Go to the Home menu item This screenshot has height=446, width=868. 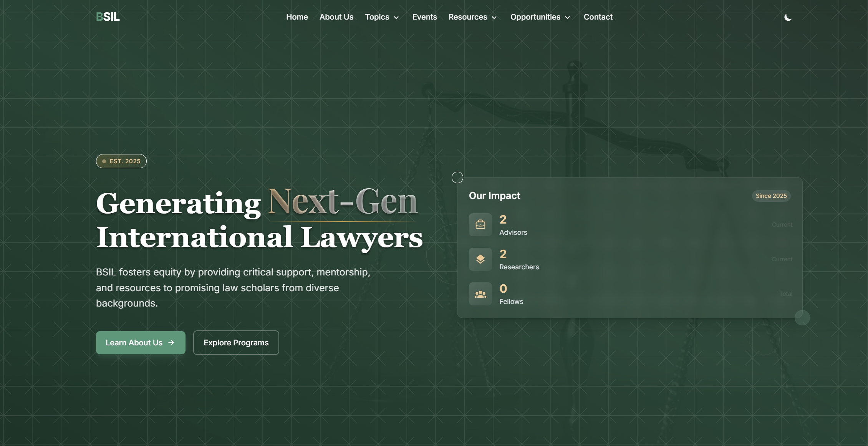click(x=297, y=17)
